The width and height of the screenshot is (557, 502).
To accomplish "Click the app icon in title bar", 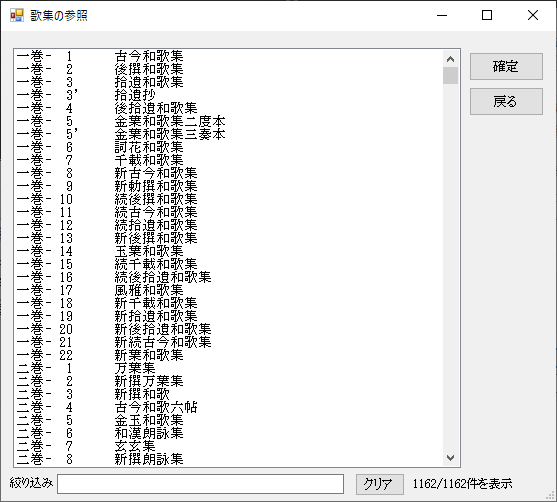I will pos(17,15).
